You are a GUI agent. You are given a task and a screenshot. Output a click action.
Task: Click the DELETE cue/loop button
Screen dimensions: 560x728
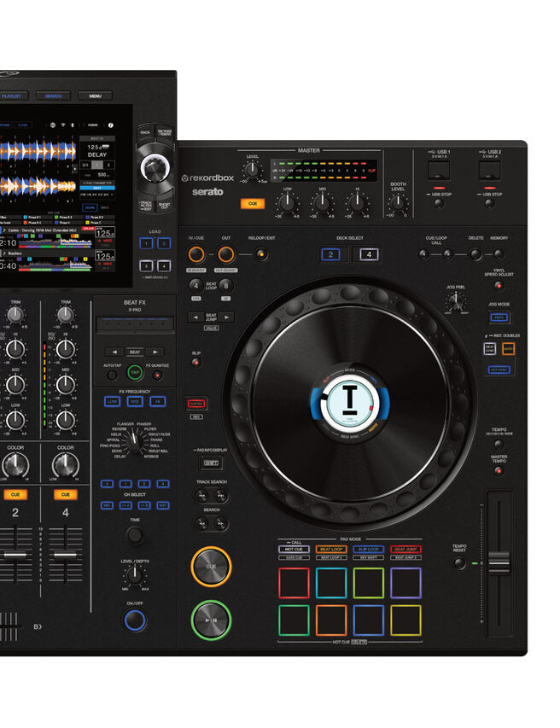pyautogui.click(x=475, y=254)
